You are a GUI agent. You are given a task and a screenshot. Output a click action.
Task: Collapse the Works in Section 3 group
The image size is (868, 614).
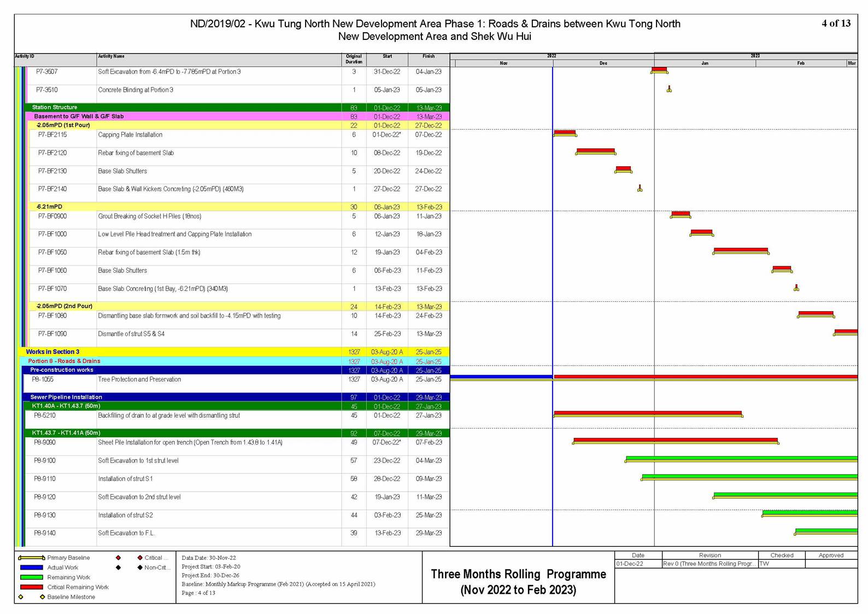point(52,352)
